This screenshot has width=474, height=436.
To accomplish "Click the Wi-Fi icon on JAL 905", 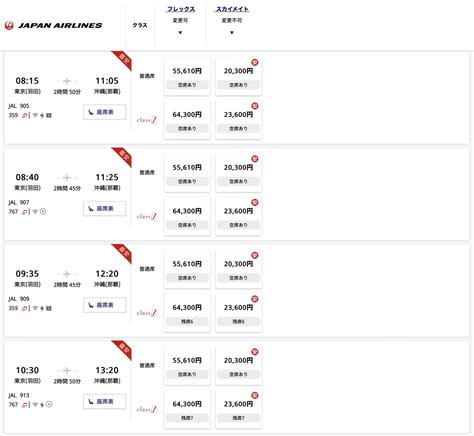I will point(35,115).
